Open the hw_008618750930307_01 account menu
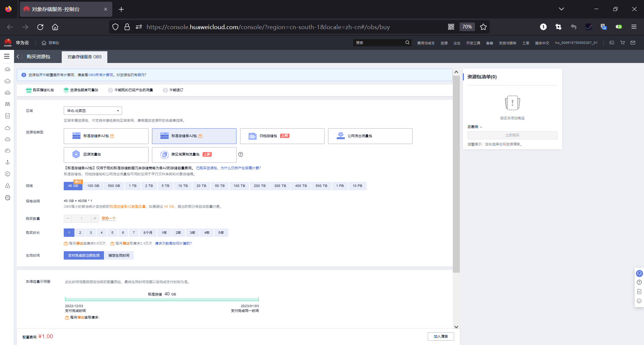Viewport: 644px width, 345px height. point(576,43)
